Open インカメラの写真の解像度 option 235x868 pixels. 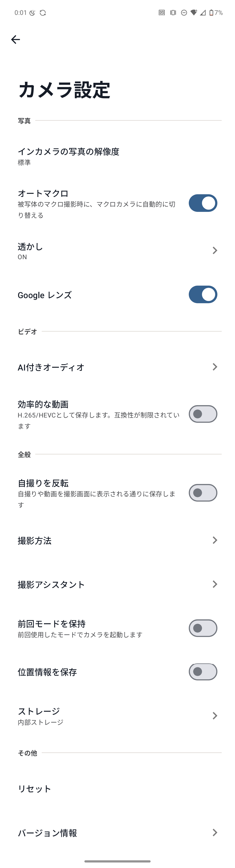tap(117, 156)
